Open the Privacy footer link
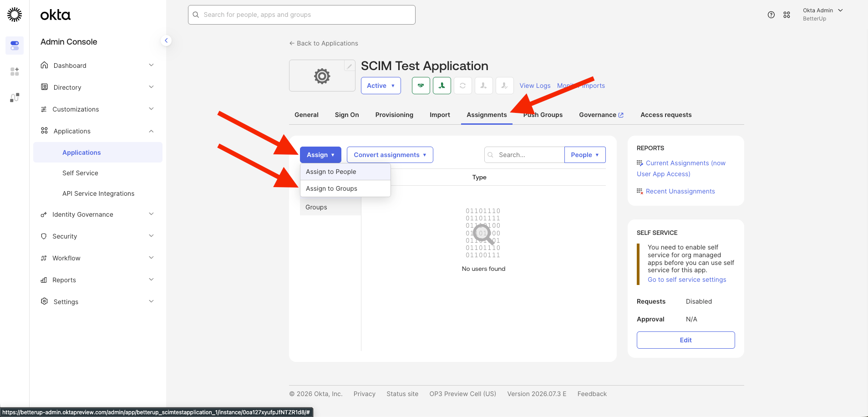 coord(365,394)
